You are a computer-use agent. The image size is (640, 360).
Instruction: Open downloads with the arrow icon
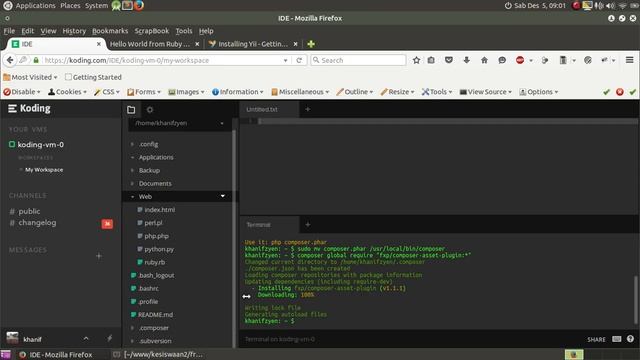(467, 60)
